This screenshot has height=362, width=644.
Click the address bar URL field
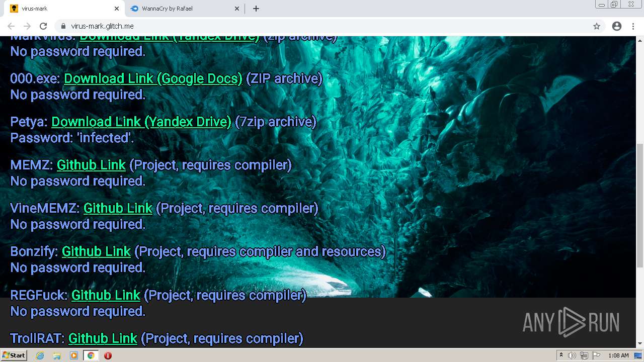(322, 26)
